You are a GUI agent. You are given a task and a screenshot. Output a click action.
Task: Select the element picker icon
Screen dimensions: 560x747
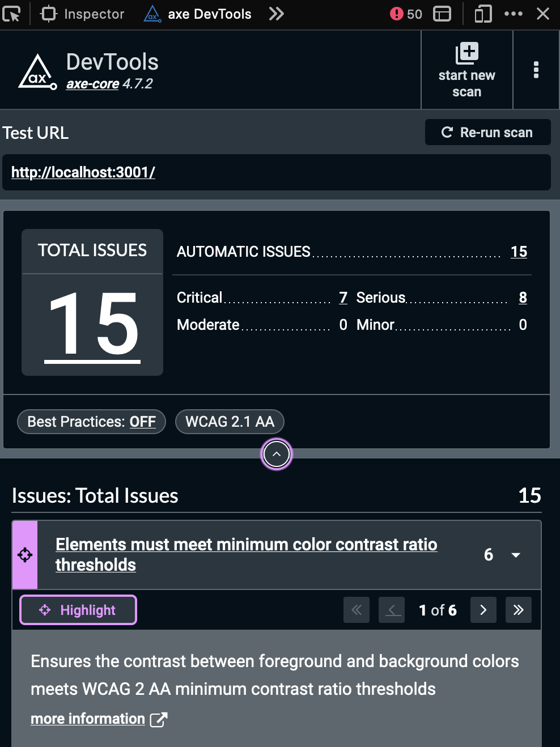point(12,14)
